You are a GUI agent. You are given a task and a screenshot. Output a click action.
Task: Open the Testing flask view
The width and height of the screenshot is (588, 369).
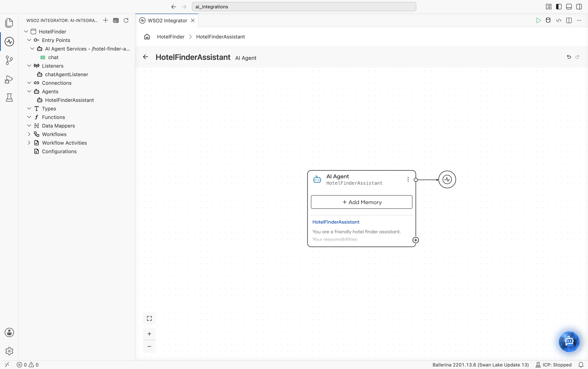pyautogui.click(x=9, y=98)
